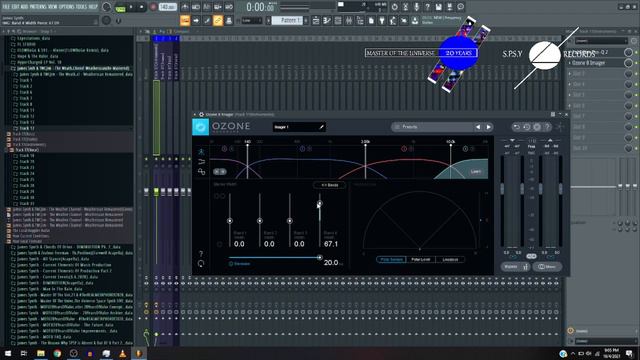The width and height of the screenshot is (640, 360).
Task: Go to previous Ozone preset
Action: click(478, 127)
